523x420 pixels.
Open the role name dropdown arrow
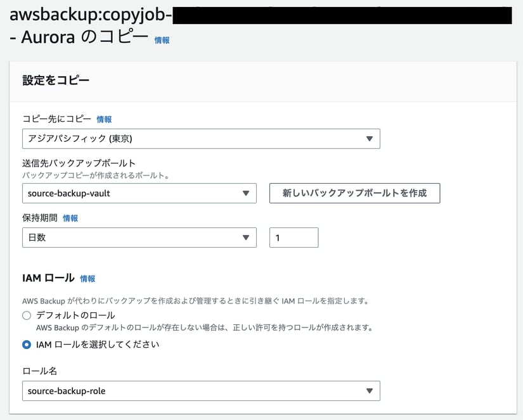[370, 391]
